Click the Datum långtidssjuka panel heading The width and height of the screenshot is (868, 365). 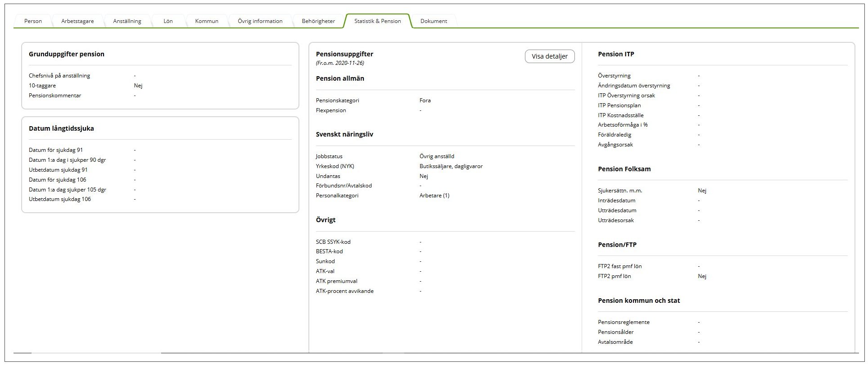coord(61,128)
